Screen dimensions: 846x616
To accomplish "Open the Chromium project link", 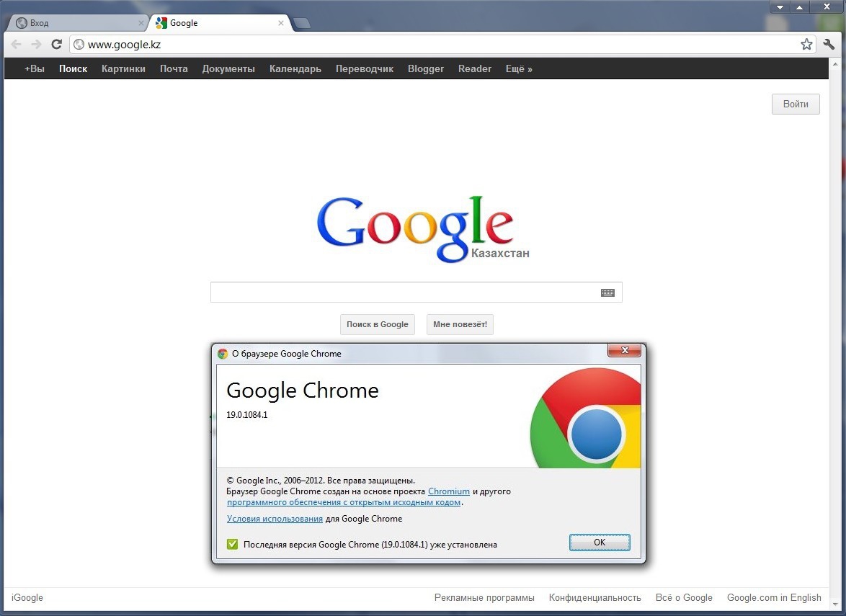I will pyautogui.click(x=448, y=491).
